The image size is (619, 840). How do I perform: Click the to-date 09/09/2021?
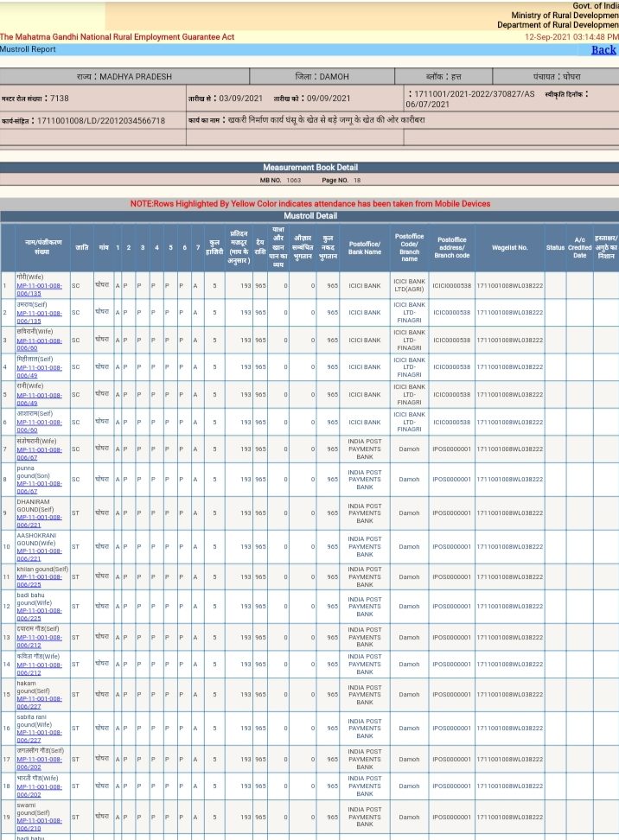coord(328,99)
